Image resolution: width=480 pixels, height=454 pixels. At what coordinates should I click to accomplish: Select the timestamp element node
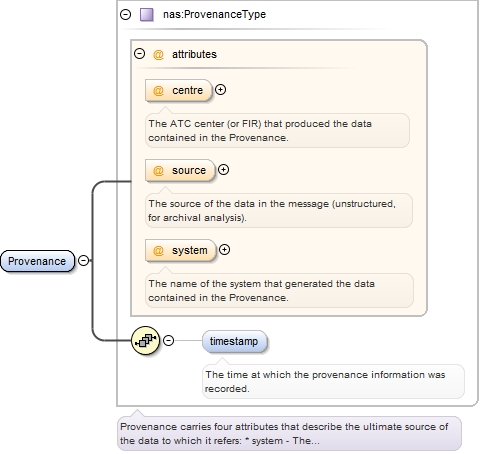[x=234, y=341]
